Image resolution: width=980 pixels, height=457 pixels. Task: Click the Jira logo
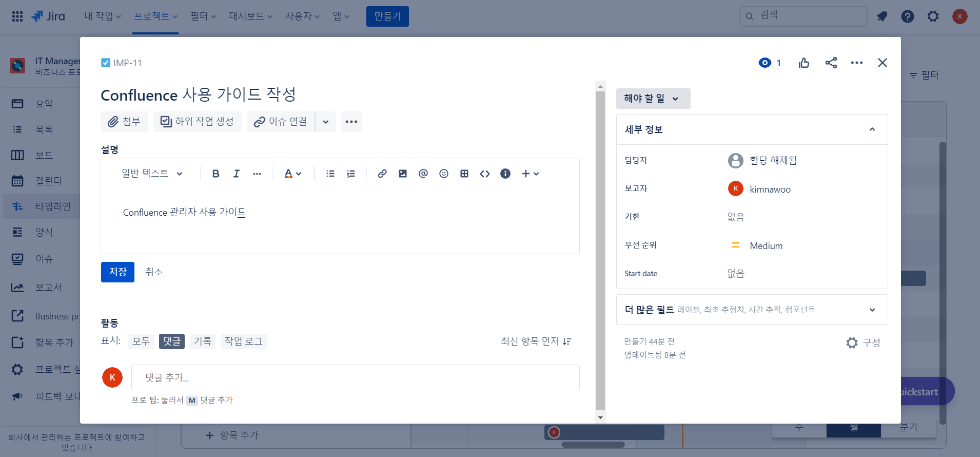point(48,16)
